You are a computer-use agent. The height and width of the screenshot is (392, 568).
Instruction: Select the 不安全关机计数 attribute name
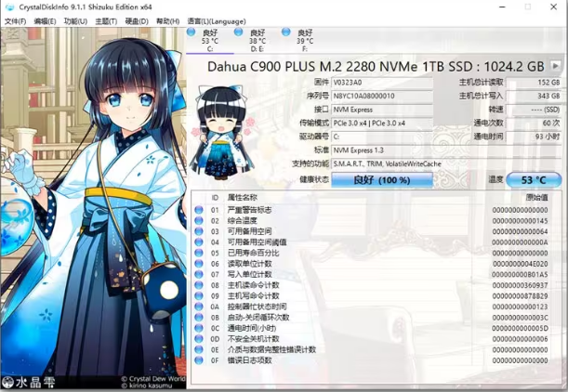pyautogui.click(x=253, y=339)
